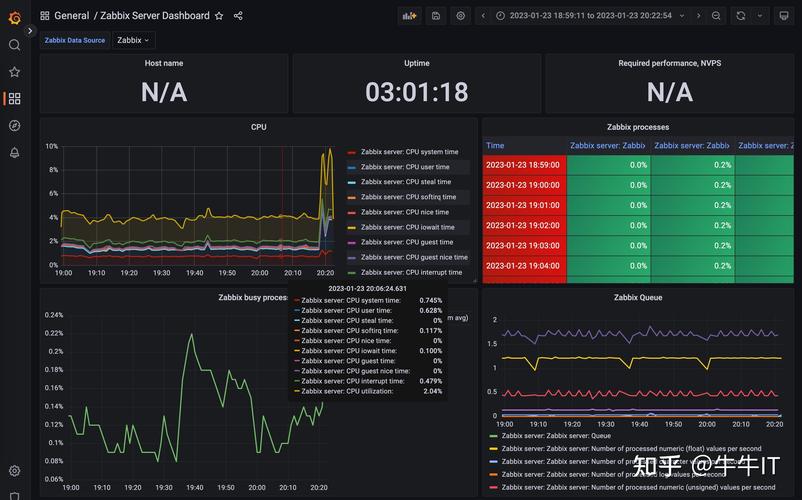Open Starred dashboards in the sidebar
802x500 pixels.
(15, 72)
